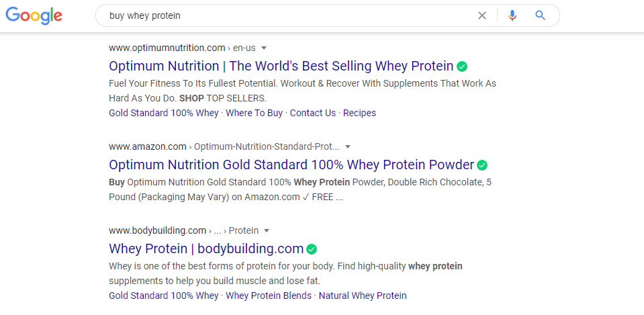Image resolution: width=644 pixels, height=315 pixels.
Task: Open Optimum Nutrition Gold Standard Amazon result
Action: tap(291, 165)
